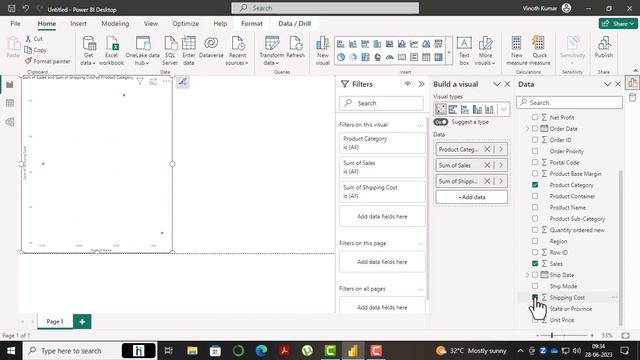Switch to the Insert ribbon tab
This screenshot has width=640, height=360.
coord(78,24)
